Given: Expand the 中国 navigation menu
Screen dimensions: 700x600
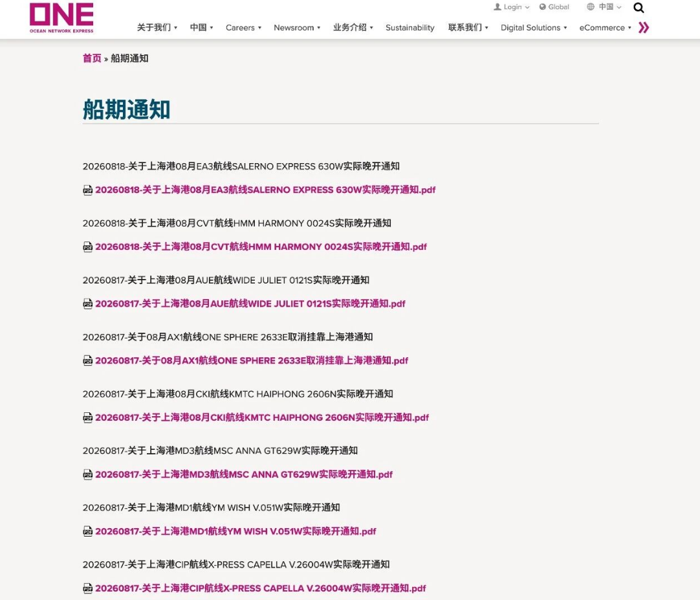Looking at the screenshot, I should coord(201,28).
